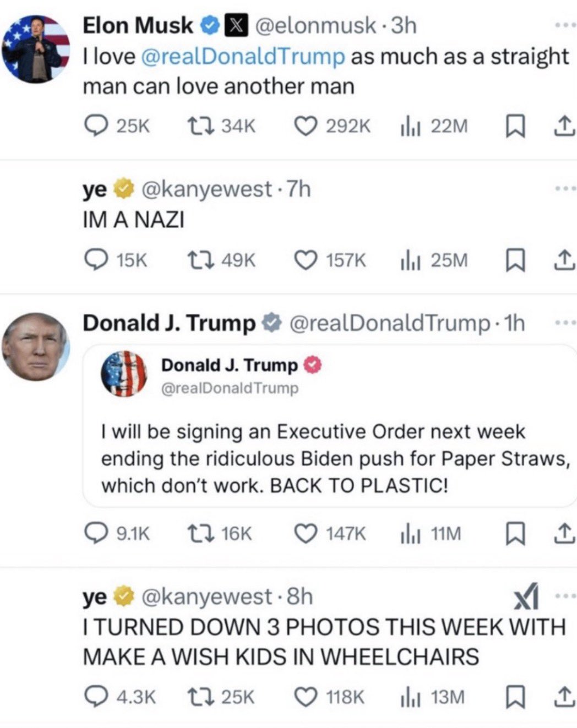Open Donald J. Trump's profile picture

coord(35,347)
